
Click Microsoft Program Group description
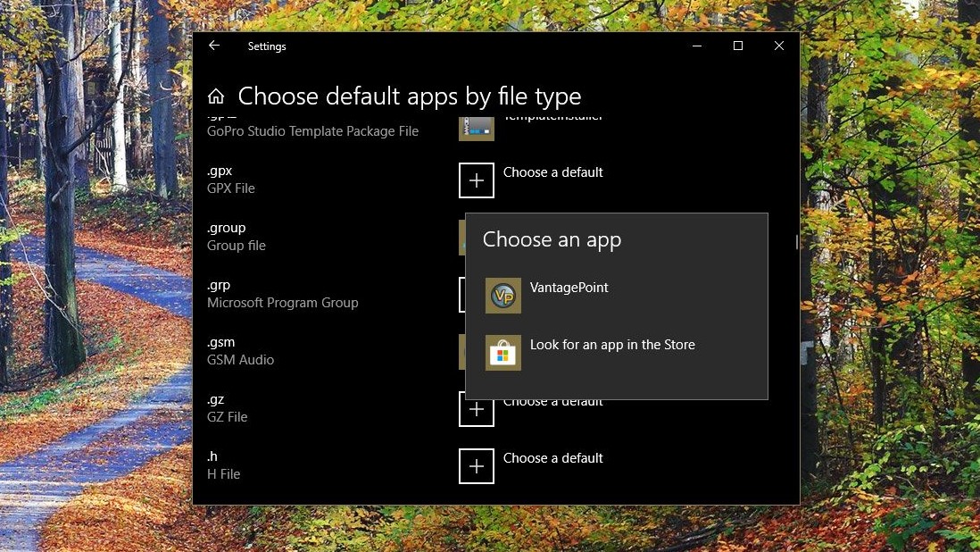(283, 303)
